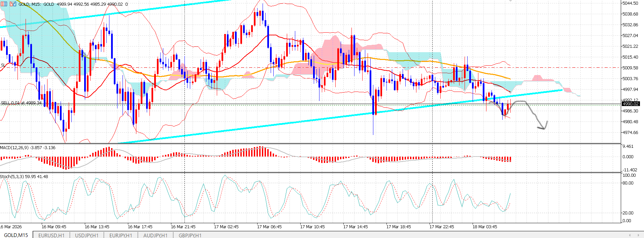The width and height of the screenshot is (644, 238).
Task: Click the 16 Mar 21:45 time axis label
Action: [x=183, y=227]
